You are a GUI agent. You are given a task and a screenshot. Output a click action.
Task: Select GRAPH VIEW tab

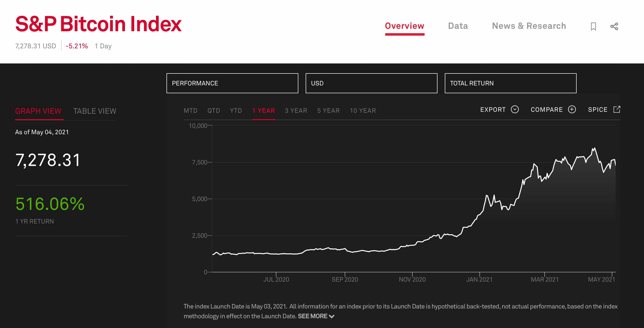click(38, 111)
